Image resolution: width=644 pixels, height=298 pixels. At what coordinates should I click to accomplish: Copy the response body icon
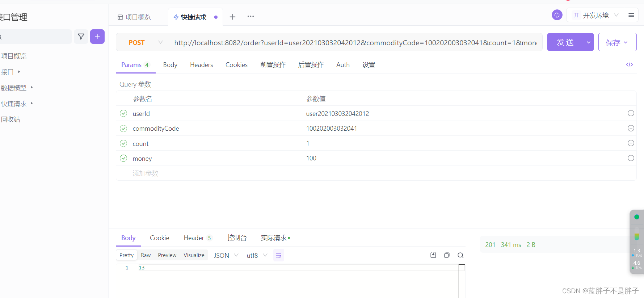click(x=447, y=255)
